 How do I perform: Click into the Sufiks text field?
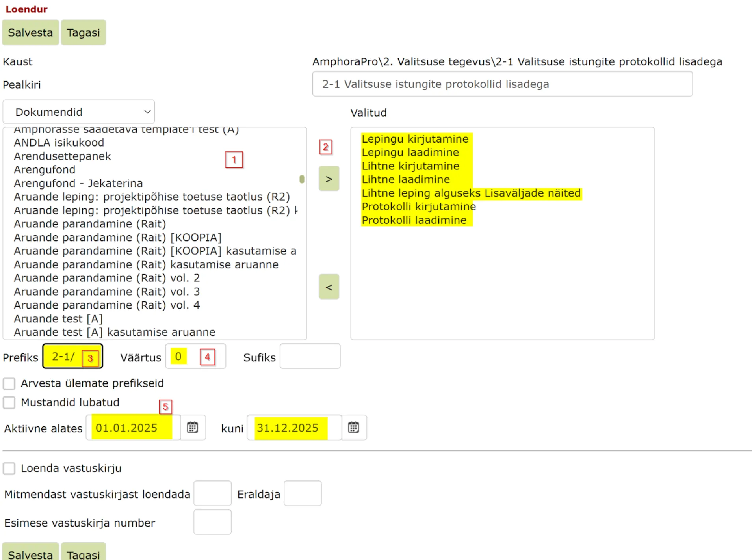(310, 356)
